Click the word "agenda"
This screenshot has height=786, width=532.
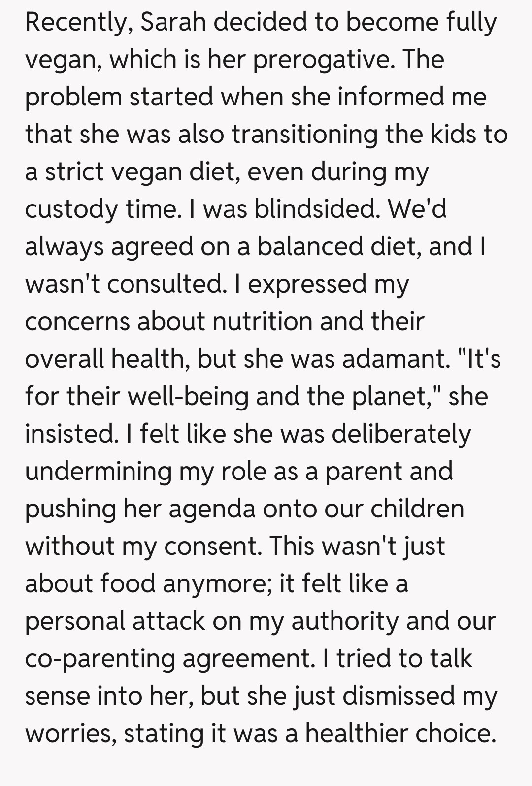[x=212, y=509]
